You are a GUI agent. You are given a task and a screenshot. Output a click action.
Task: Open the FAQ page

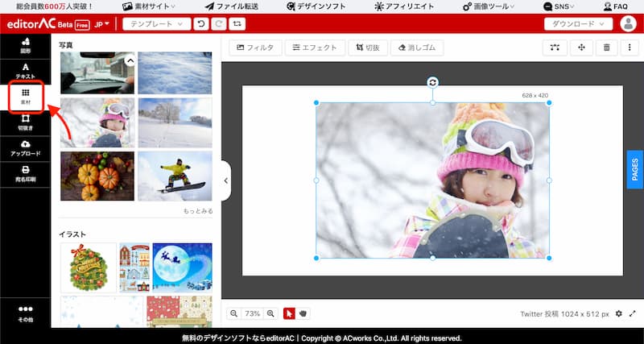615,6
